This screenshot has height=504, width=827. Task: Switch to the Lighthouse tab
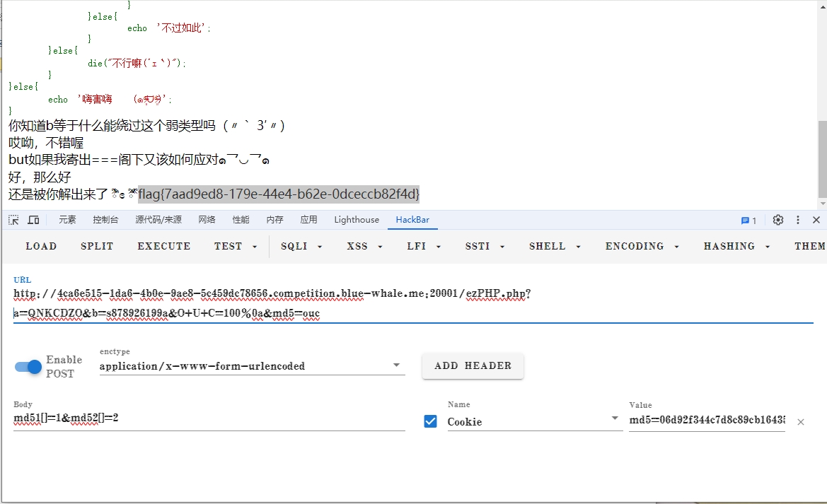[357, 220]
